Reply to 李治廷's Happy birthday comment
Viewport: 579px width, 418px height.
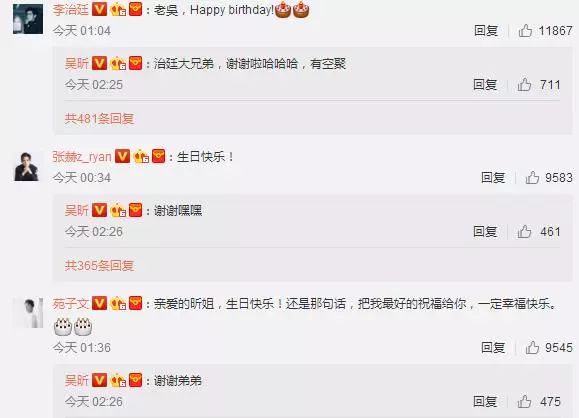(x=486, y=30)
